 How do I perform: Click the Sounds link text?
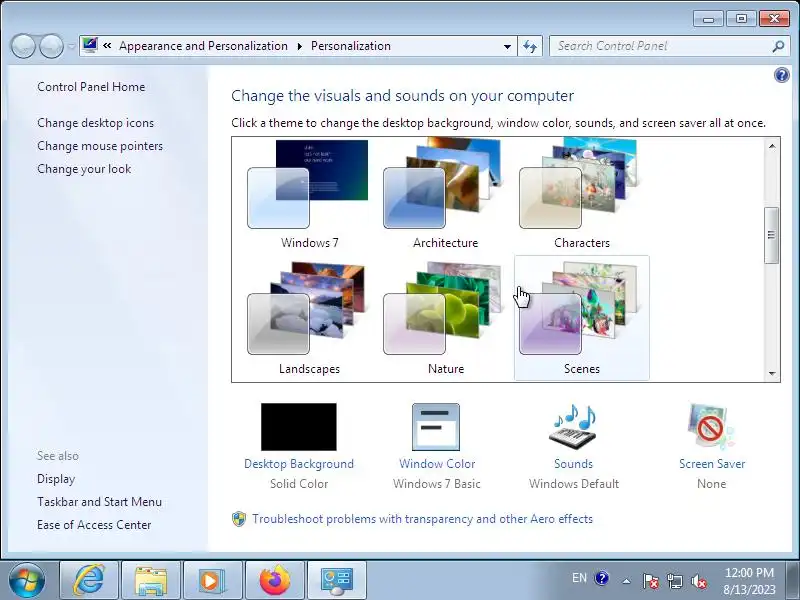click(573, 464)
